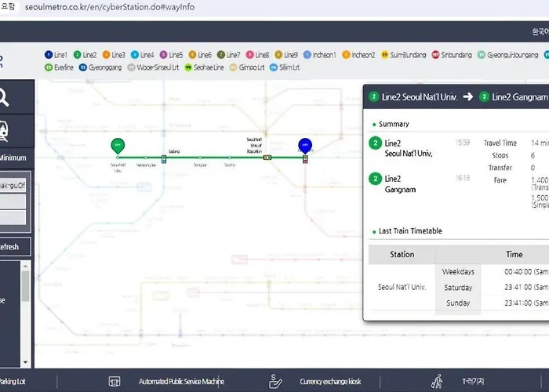Click the Refresh button
The width and height of the screenshot is (549, 392).
(15, 247)
